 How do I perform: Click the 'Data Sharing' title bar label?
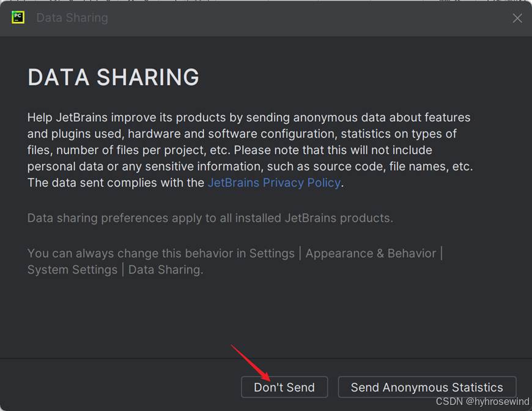click(x=72, y=18)
